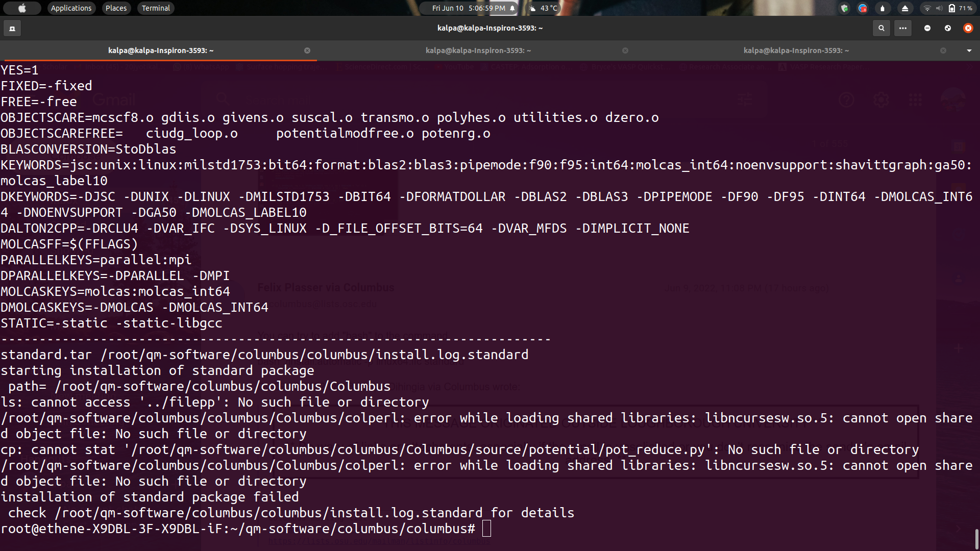Click the 'check ... install.log.standard for details' line

coord(291,513)
